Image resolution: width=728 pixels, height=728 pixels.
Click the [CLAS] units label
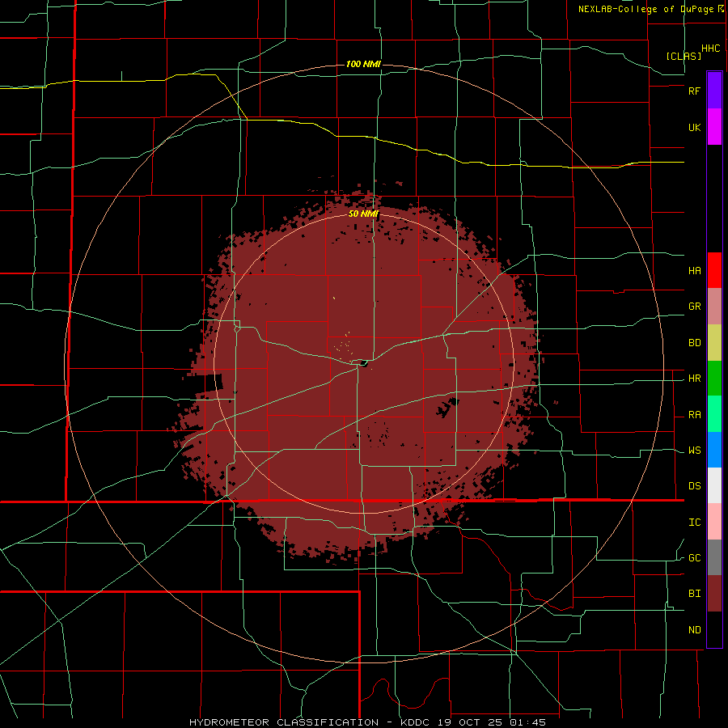(x=684, y=56)
